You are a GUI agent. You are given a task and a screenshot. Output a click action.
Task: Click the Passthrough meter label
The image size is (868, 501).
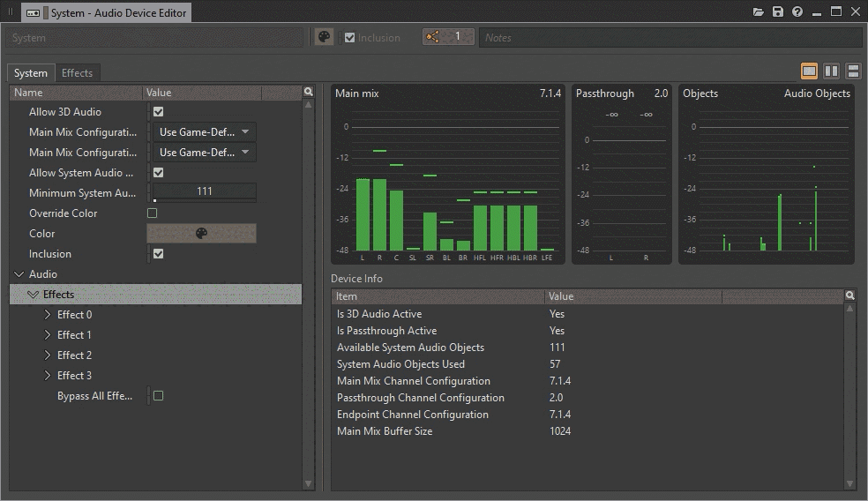click(x=605, y=93)
